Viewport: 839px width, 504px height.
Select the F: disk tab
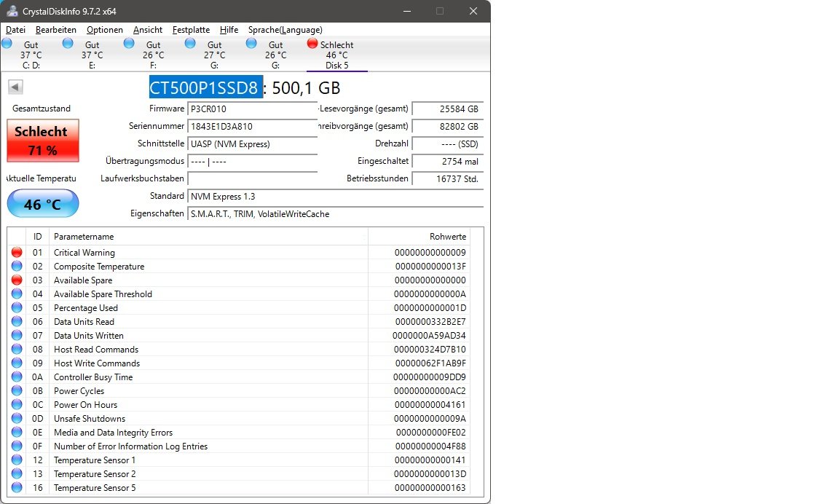coord(153,55)
